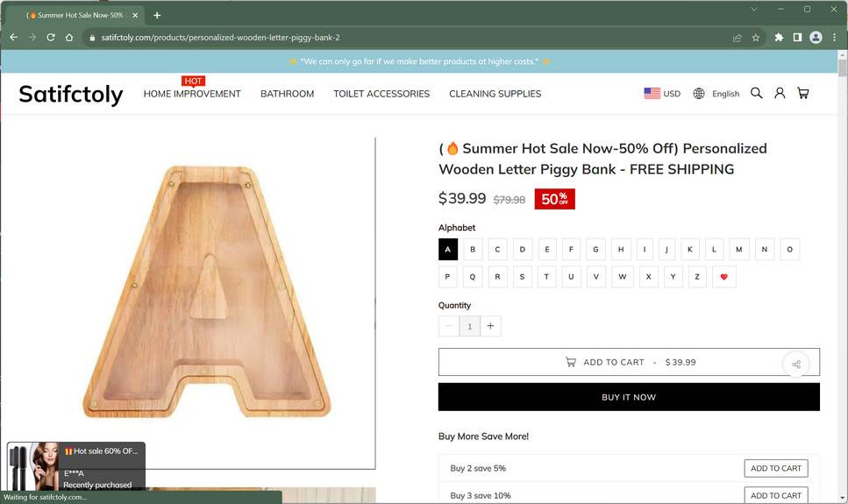Open the English language selector
The height and width of the screenshot is (504, 848).
pos(716,93)
